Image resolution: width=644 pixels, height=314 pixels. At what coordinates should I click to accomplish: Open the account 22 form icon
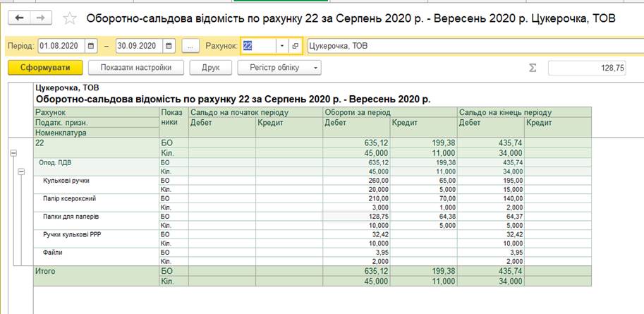(296, 46)
